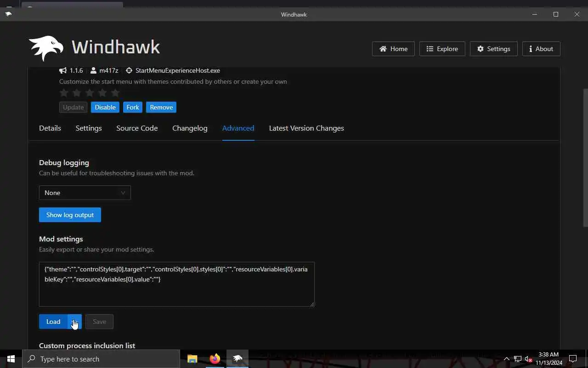Show hidden system tray icons
588x368 pixels.
[506, 359]
